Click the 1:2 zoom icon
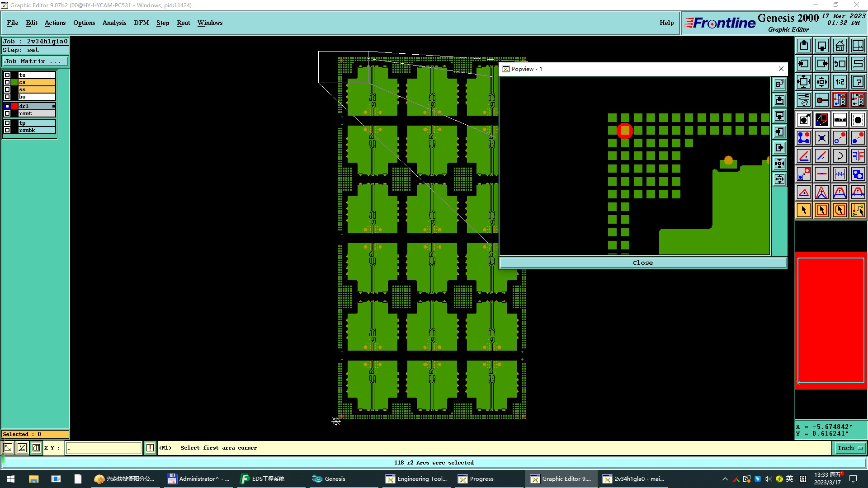 (840, 82)
